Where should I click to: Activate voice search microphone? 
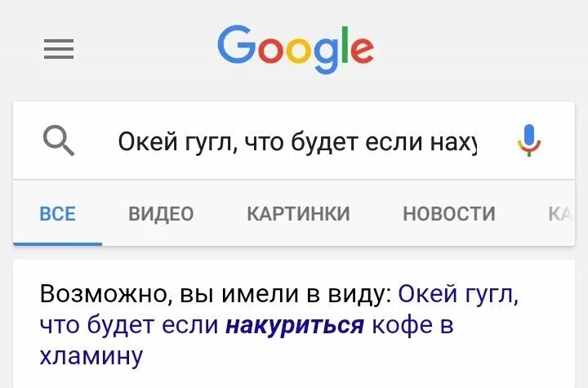[x=529, y=140]
